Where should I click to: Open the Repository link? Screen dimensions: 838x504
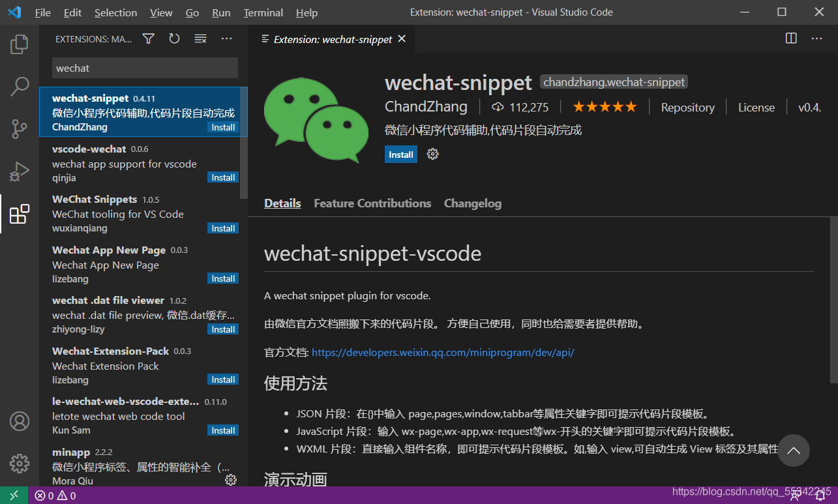click(687, 108)
